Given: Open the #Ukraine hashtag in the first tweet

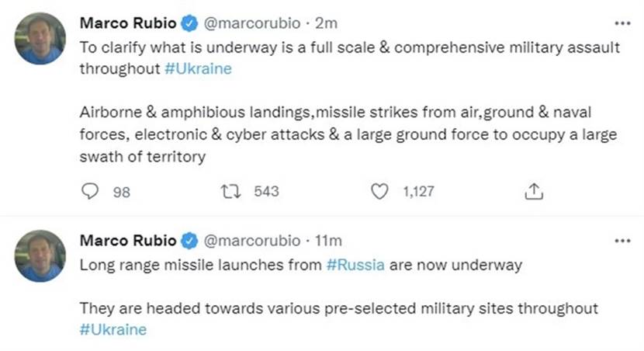Looking at the screenshot, I should tap(198, 68).
